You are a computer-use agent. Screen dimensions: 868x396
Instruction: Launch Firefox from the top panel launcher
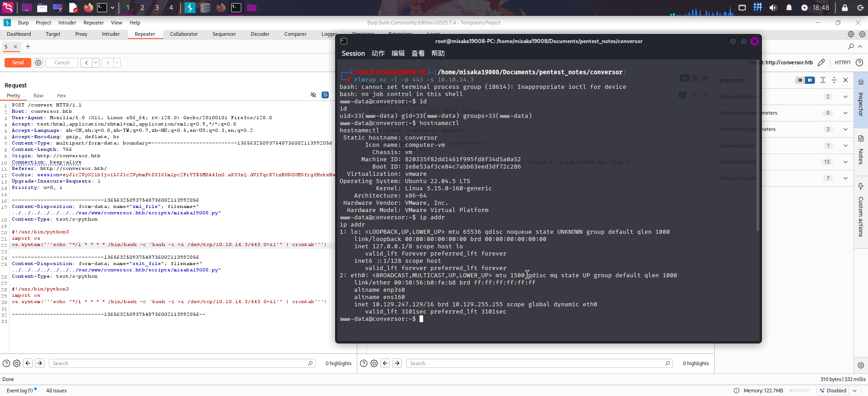[88, 8]
